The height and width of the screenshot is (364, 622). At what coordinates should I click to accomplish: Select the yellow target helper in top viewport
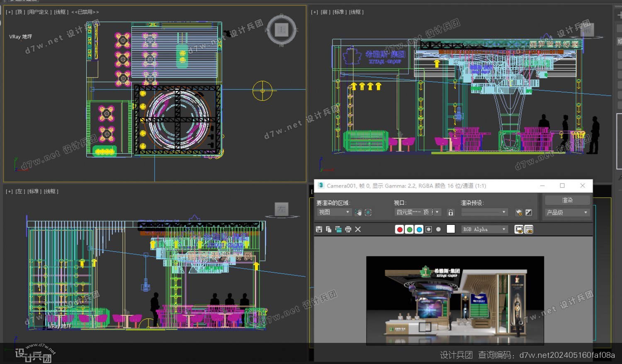[x=262, y=91]
